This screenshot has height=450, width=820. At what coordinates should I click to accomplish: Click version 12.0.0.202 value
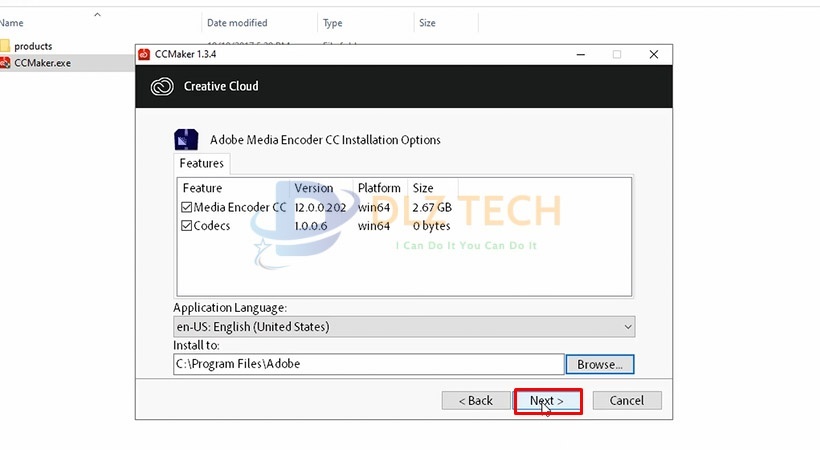click(x=320, y=207)
